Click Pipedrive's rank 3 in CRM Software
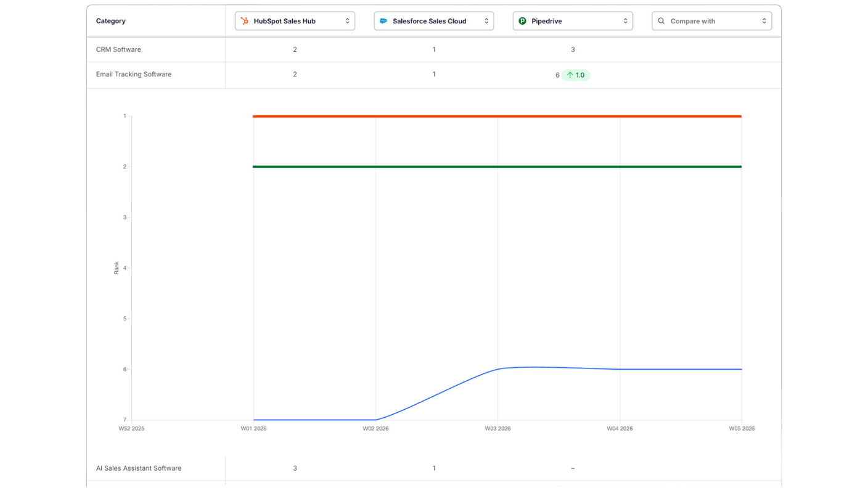The image size is (868, 488). coord(573,49)
